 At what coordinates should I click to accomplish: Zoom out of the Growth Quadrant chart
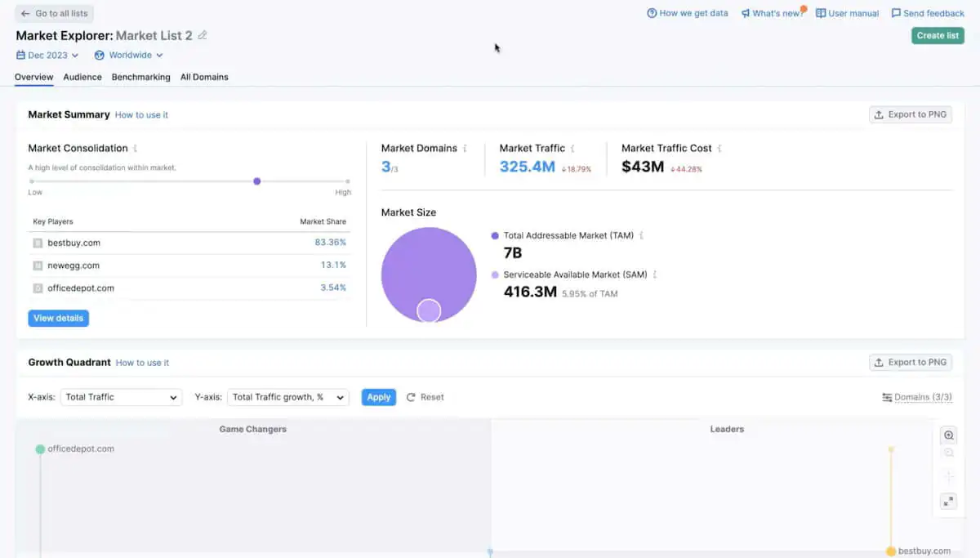point(948,451)
